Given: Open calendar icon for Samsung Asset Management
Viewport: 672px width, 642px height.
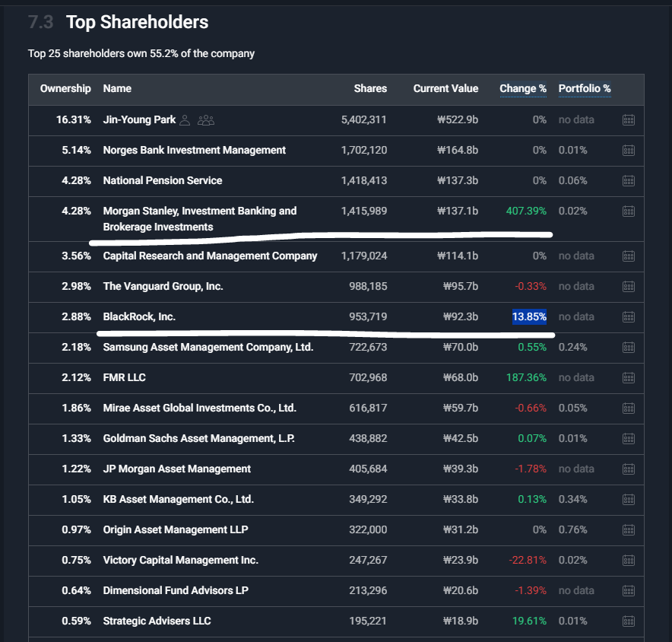Looking at the screenshot, I should [628, 348].
